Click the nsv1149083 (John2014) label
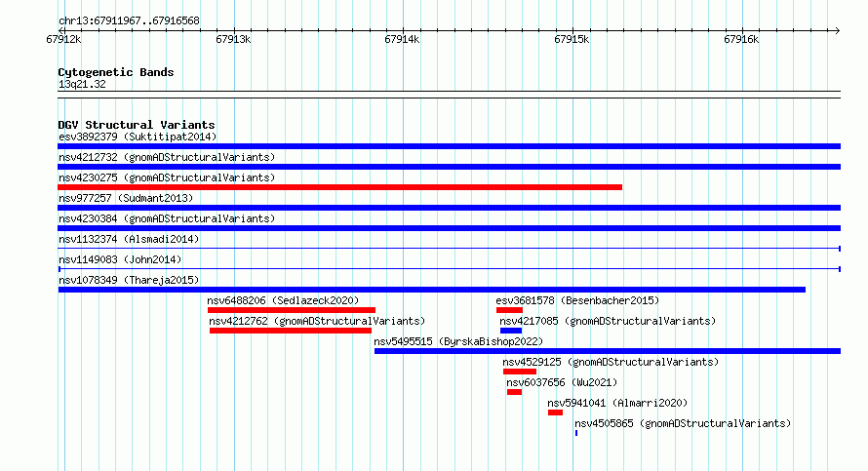Image resolution: width=868 pixels, height=471 pixels. 120,259
